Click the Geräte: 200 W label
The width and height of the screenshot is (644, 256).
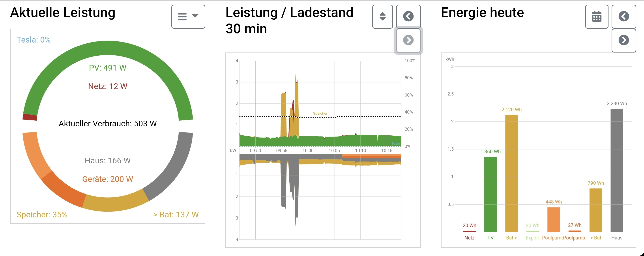coord(107,179)
